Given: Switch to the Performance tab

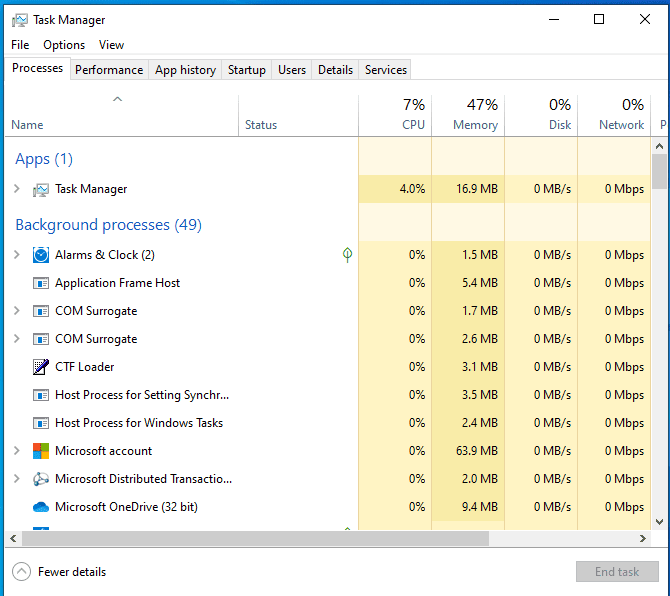Looking at the screenshot, I should pyautogui.click(x=109, y=70).
